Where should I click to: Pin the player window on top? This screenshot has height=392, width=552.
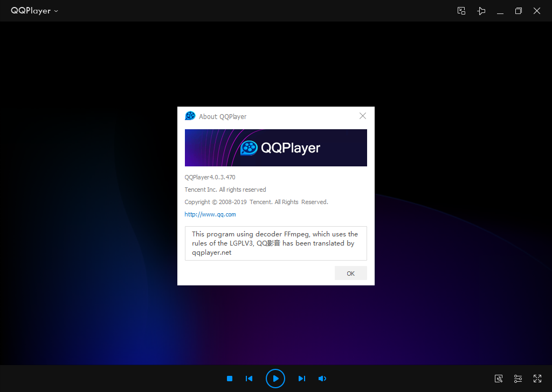pyautogui.click(x=481, y=11)
